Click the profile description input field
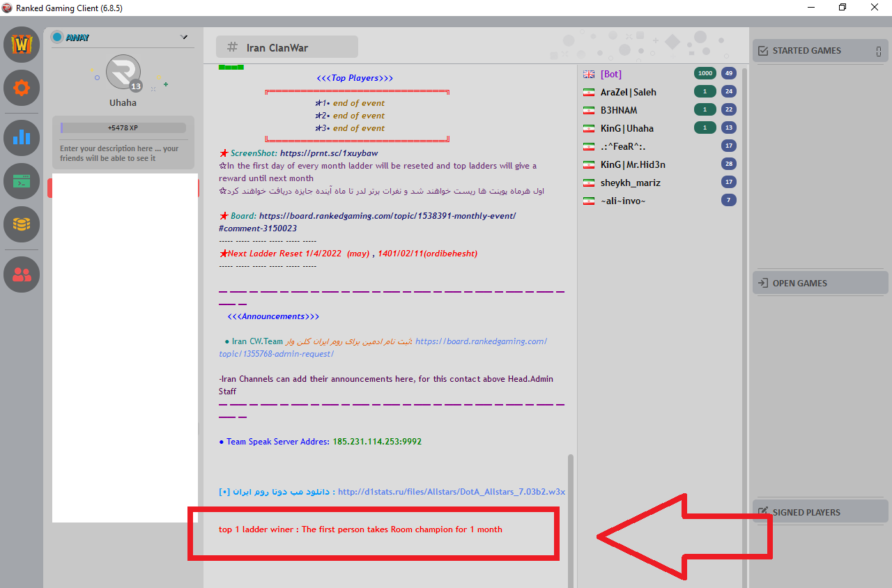Screen dimensions: 892x588 pos(123,153)
